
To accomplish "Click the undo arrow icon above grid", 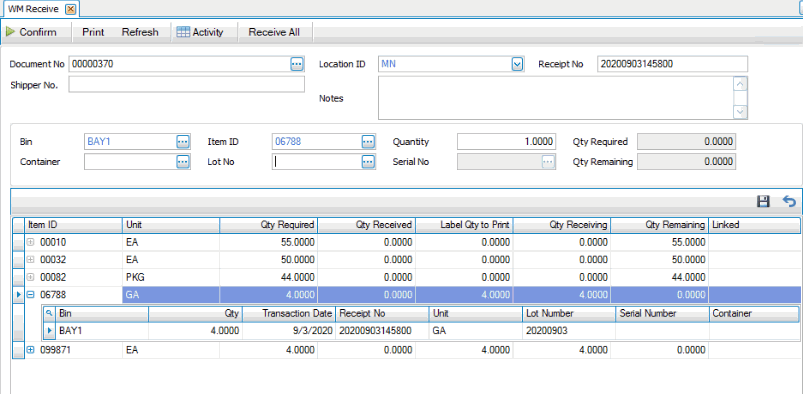I will (789, 201).
